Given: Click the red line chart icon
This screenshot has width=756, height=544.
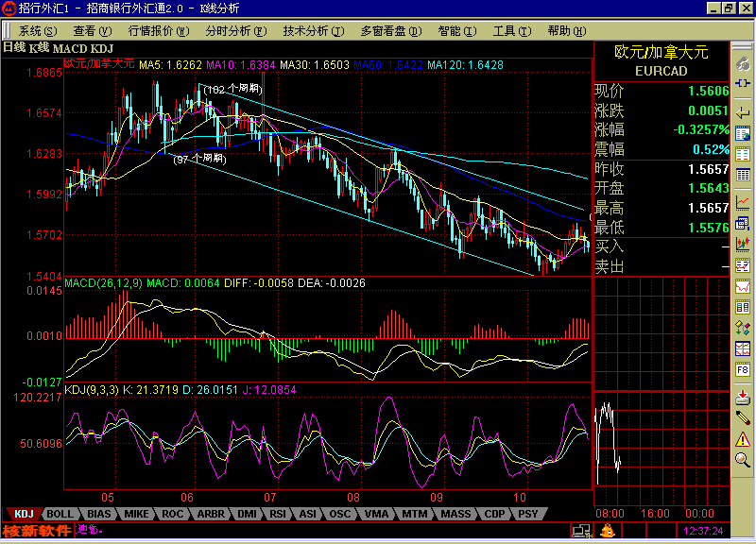Looking at the screenshot, I should (743, 203).
